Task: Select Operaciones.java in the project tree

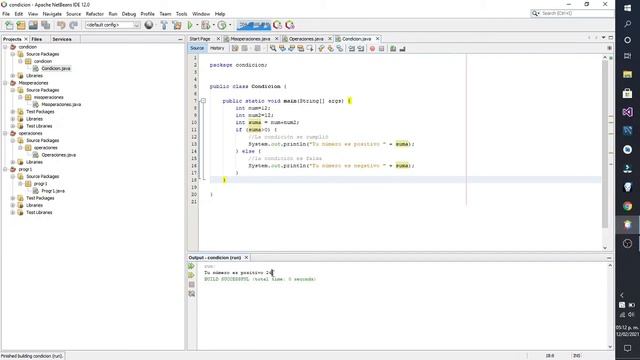Action: [58, 155]
